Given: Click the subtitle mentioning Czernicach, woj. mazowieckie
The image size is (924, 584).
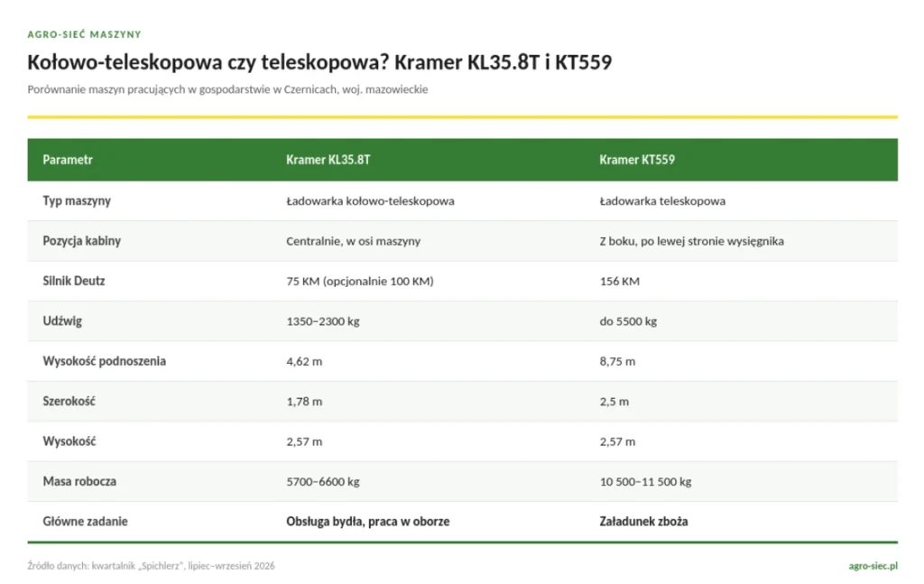Looking at the screenshot, I should coord(227,89).
